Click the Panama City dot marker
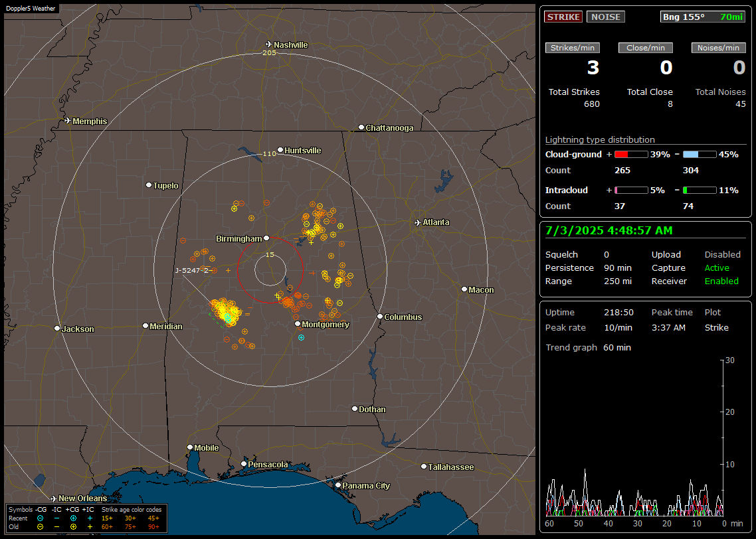This screenshot has height=539, width=756. point(338,485)
